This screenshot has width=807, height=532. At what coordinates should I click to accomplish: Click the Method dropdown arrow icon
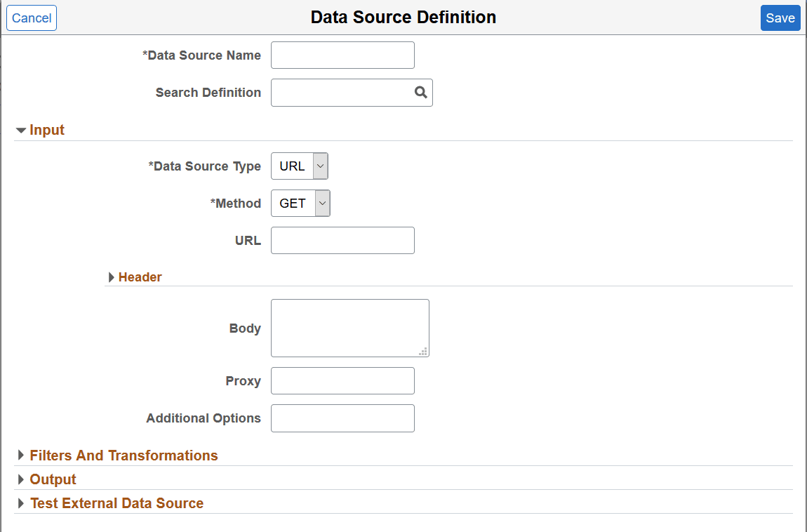[x=321, y=203]
